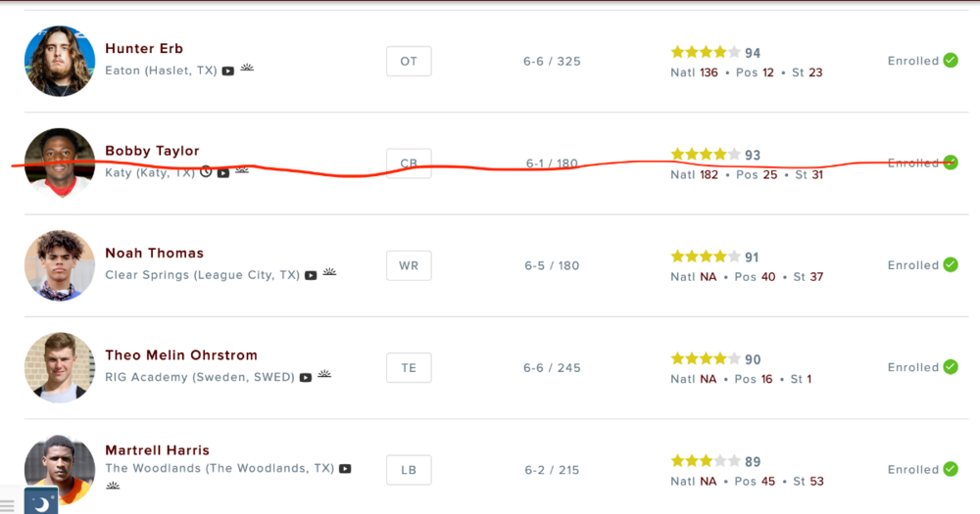Image resolution: width=980 pixels, height=514 pixels.
Task: Click Martrell Harris's video icon
Action: coord(345,470)
